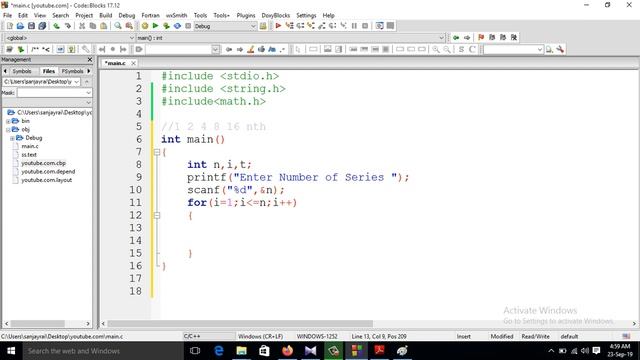Click the Replace toolbar icon

(x=129, y=26)
